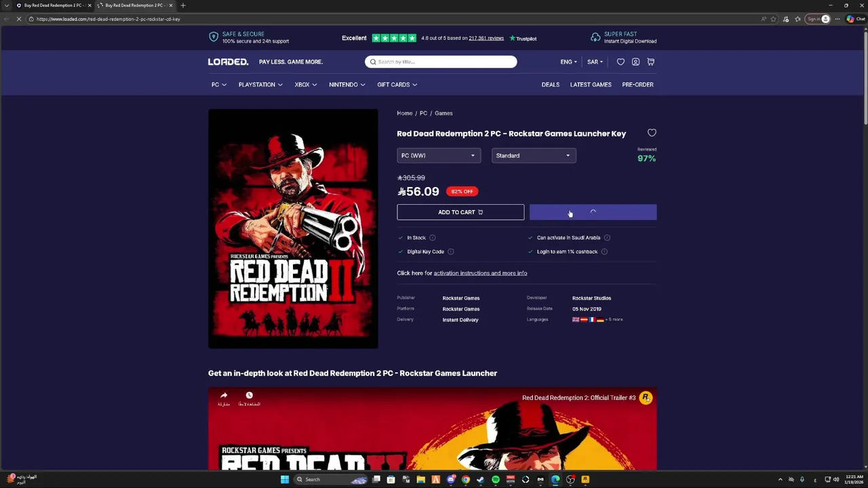Click the green Trustpilot star rating
Viewport: 868px width, 488px height.
click(x=394, y=38)
